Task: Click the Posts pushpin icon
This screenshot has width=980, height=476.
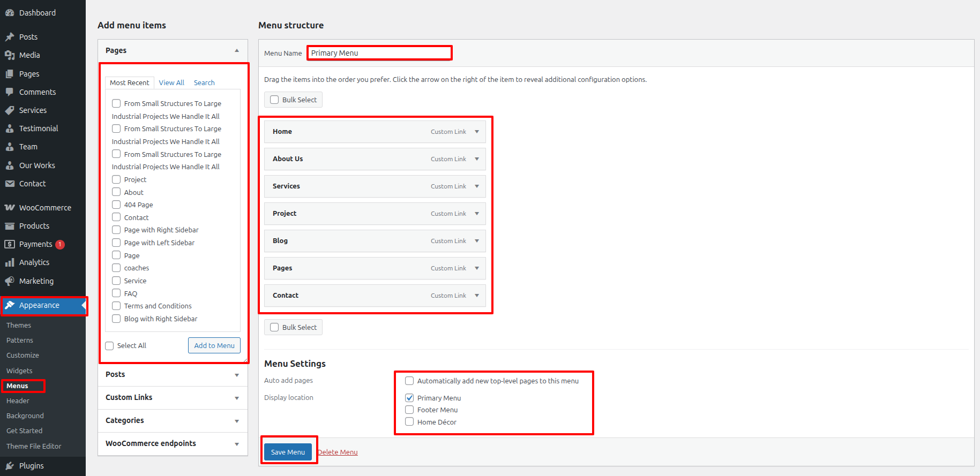Action: coord(10,37)
